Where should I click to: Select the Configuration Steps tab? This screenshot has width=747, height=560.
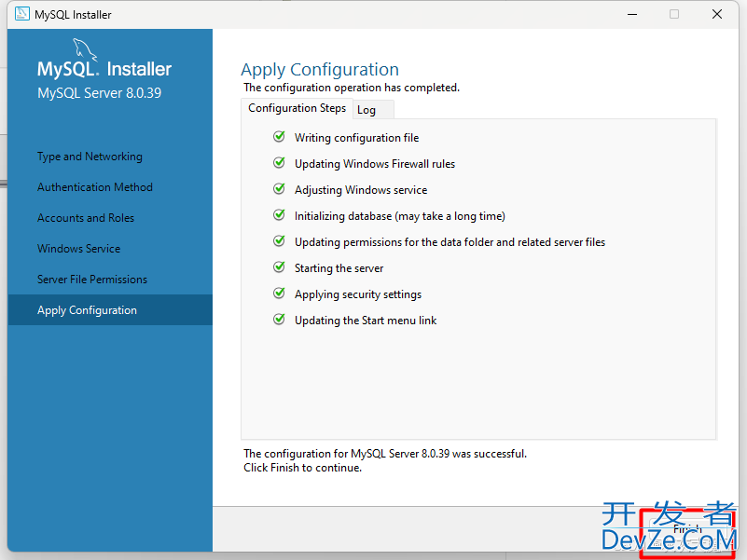[297, 109]
